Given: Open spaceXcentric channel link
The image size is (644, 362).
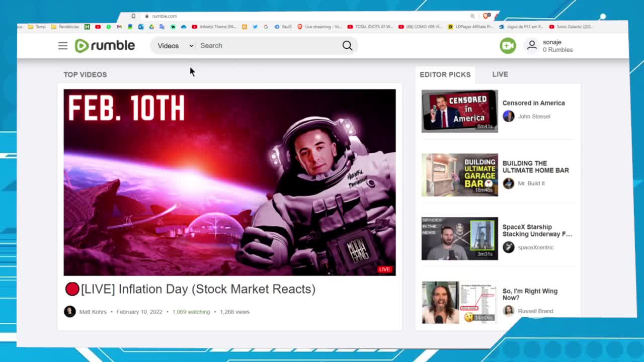Looking at the screenshot, I should 535,247.
